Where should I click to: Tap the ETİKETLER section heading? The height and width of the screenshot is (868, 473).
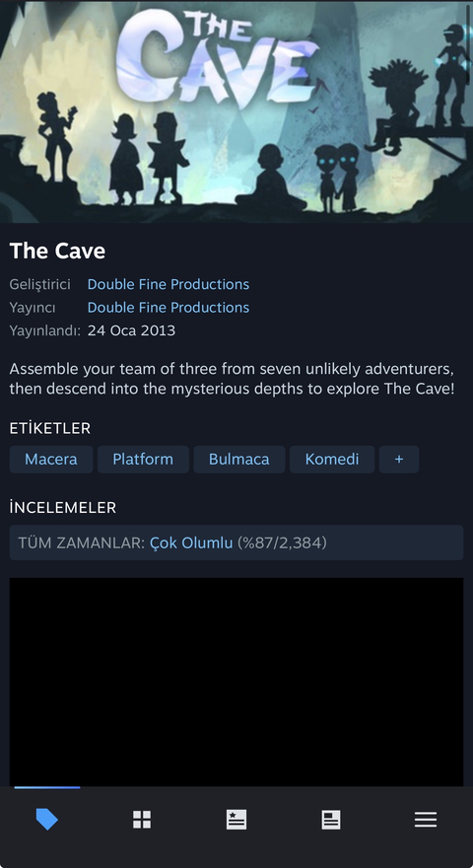[50, 428]
